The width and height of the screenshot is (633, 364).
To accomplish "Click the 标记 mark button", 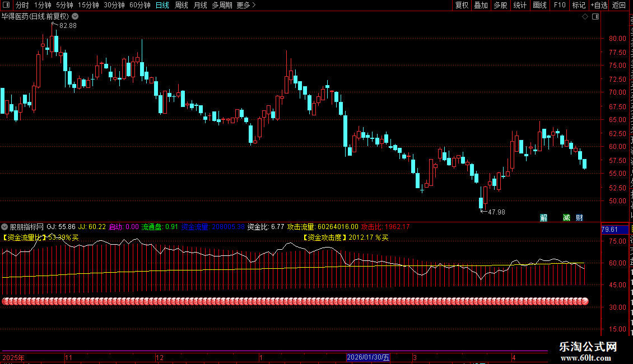I will [579, 5].
